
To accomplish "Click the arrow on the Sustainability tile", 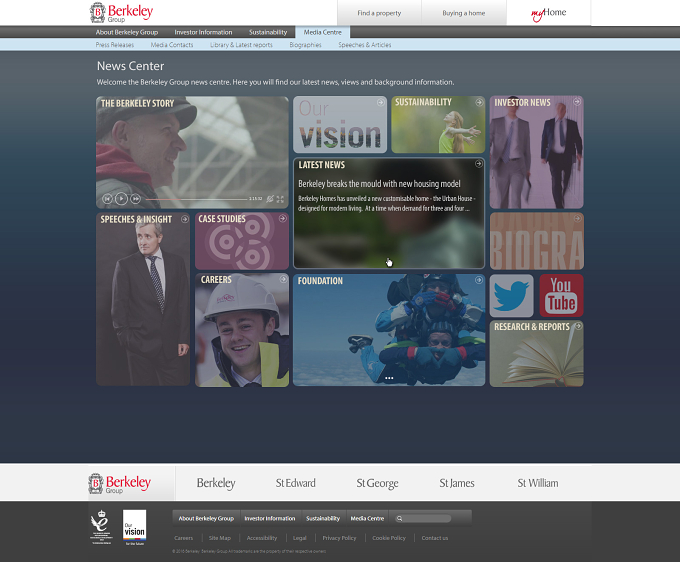I will pos(479,102).
